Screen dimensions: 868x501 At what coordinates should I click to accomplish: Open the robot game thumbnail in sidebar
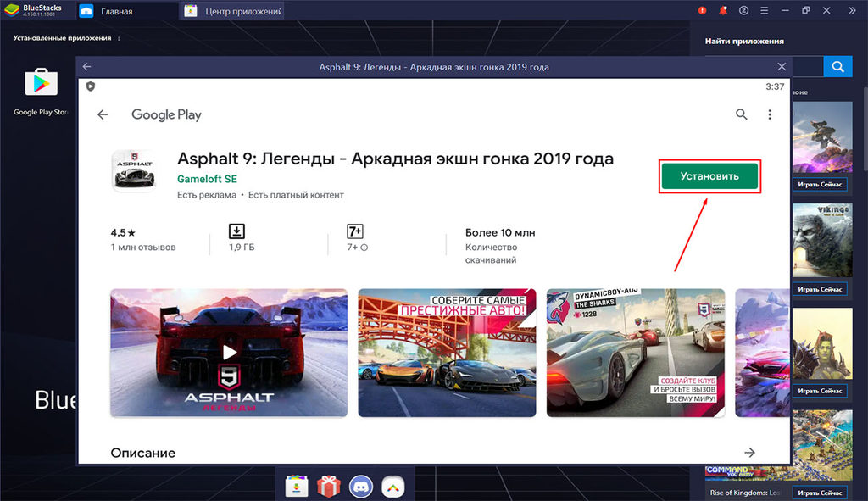(822, 137)
